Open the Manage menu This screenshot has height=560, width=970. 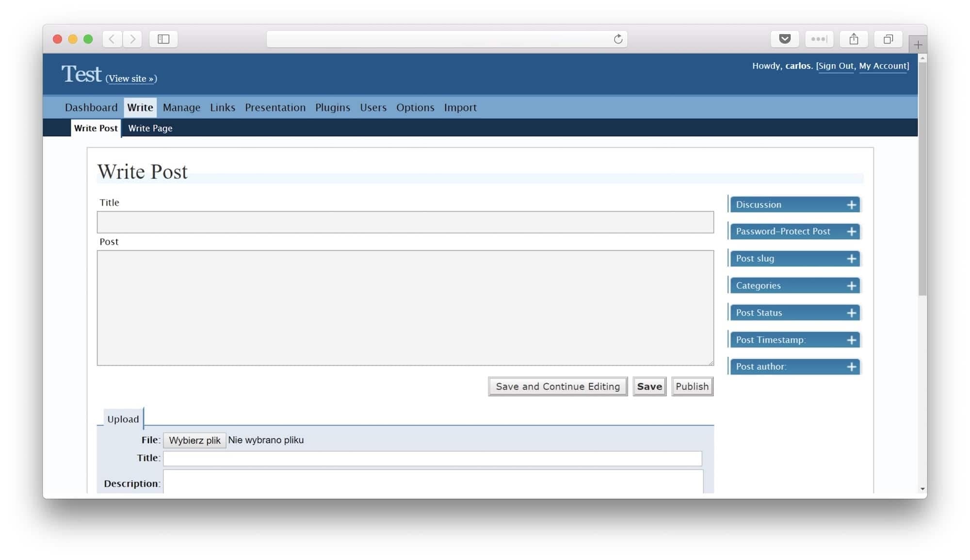[181, 108]
